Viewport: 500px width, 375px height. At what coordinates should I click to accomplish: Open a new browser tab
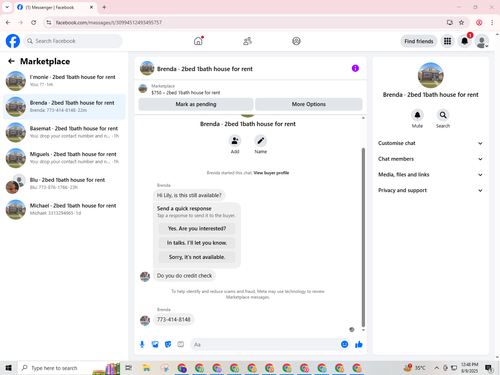[104, 7]
